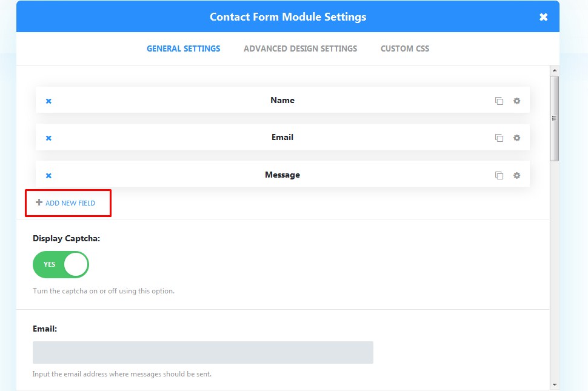Viewport: 588px width, 391px height.
Task: Click the scrollbar down arrow
Action: (555, 384)
